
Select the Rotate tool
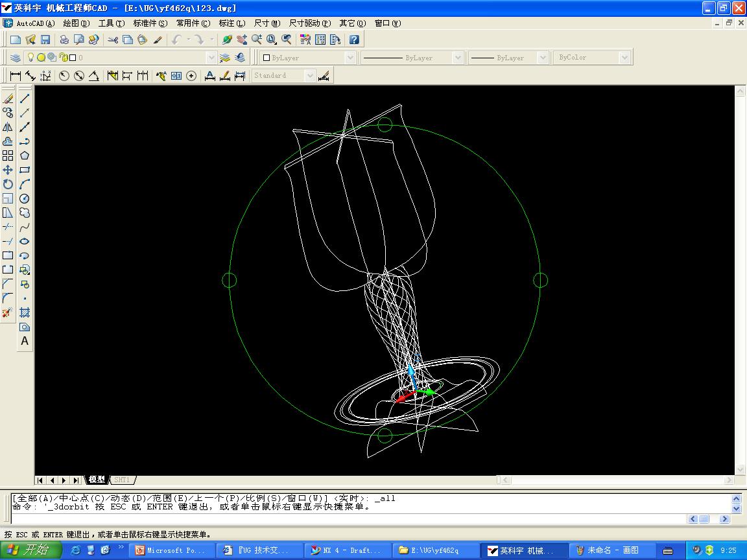(8, 184)
